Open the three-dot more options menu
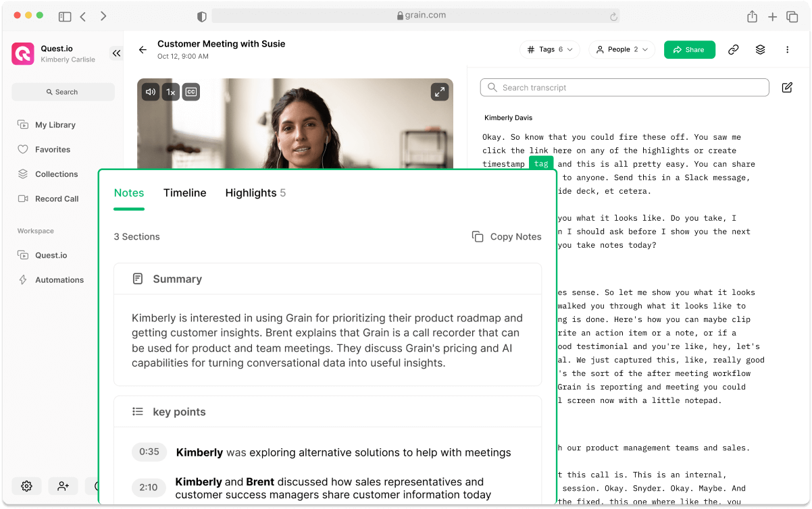812x509 pixels. pos(787,49)
